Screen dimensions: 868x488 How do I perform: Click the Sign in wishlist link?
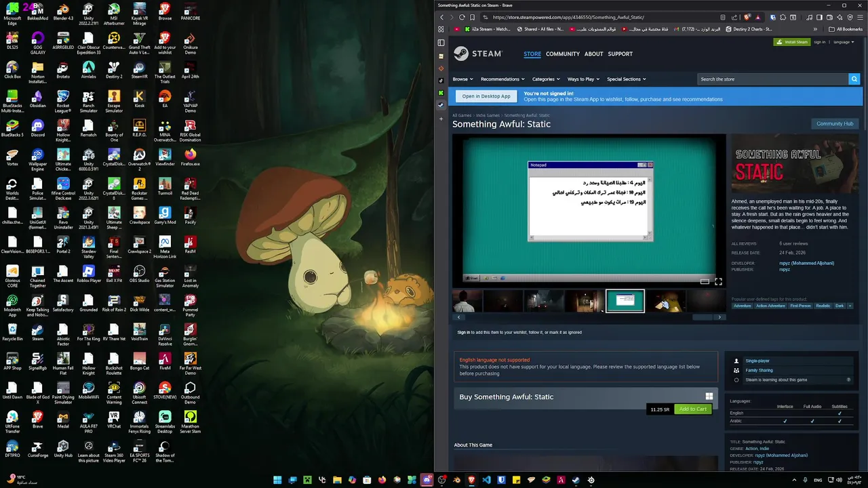tap(464, 332)
